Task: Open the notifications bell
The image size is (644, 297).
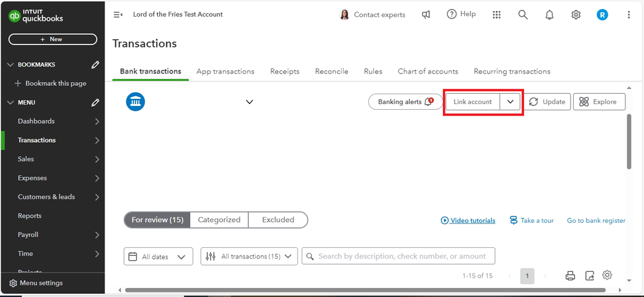Action: point(549,14)
